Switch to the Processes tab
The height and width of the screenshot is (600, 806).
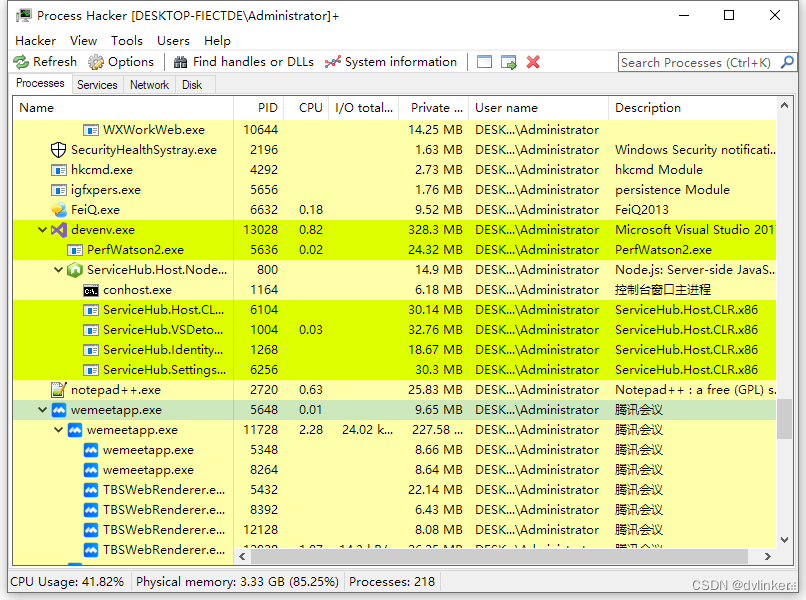[40, 83]
